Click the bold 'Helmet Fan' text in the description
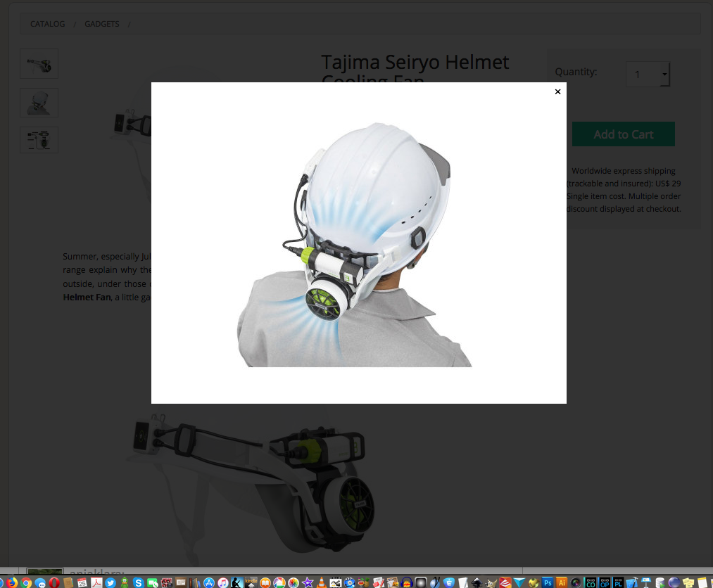Screen dimensions: 713x588 [x=87, y=298]
